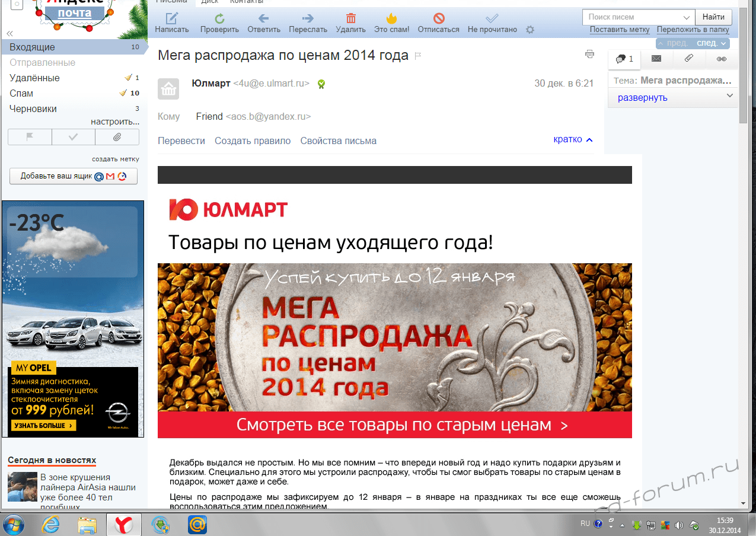Open Yandex Browser from the taskbar
This screenshot has height=536, width=756.
[123, 525]
